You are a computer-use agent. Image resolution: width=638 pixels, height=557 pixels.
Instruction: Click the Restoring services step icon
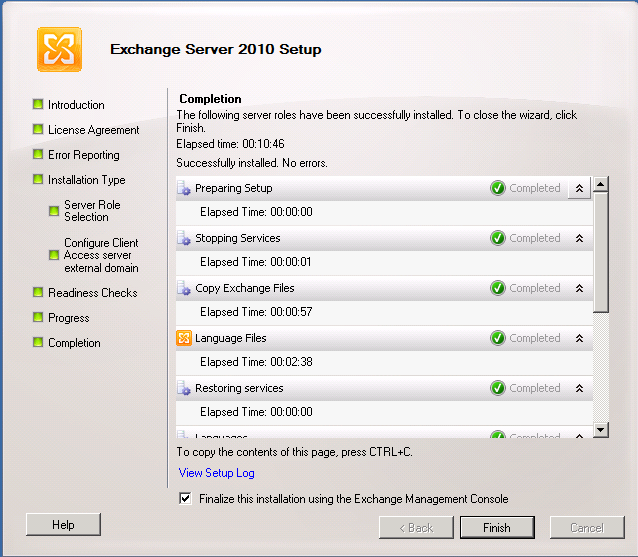pyautogui.click(x=184, y=388)
